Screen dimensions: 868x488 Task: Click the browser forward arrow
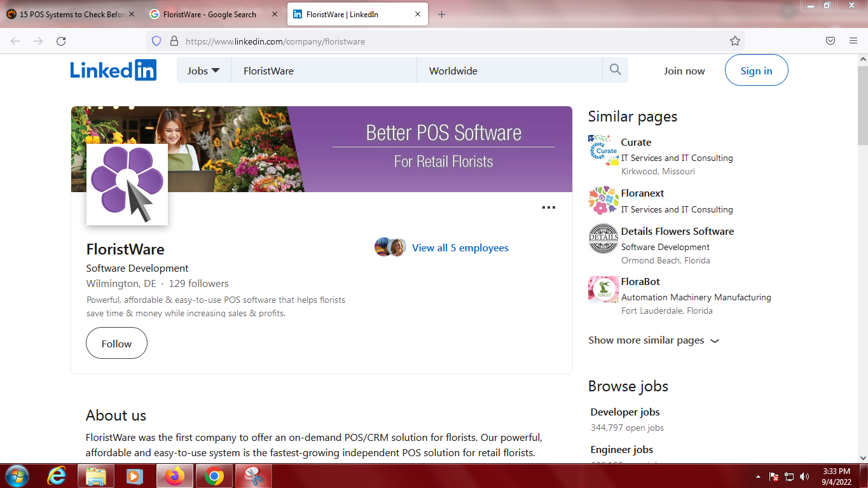click(x=38, y=41)
